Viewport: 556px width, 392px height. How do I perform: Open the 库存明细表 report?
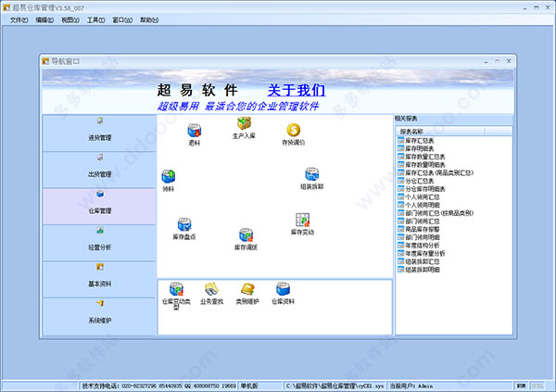(416, 148)
